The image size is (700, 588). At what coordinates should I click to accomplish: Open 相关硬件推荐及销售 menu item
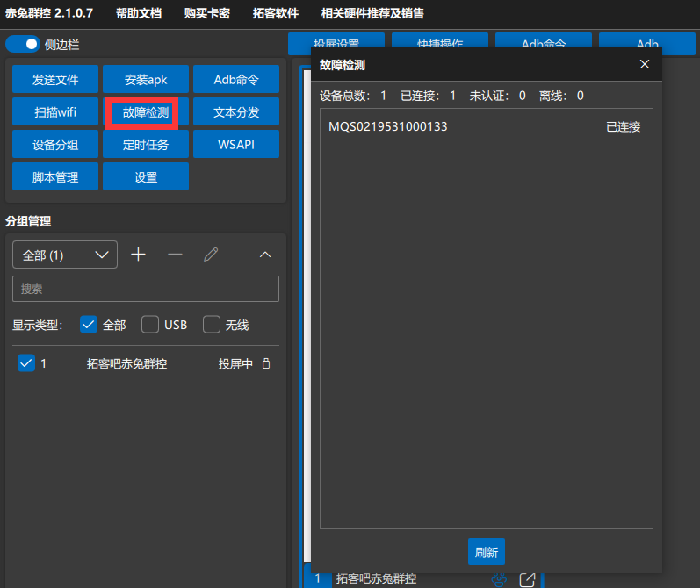coord(372,13)
